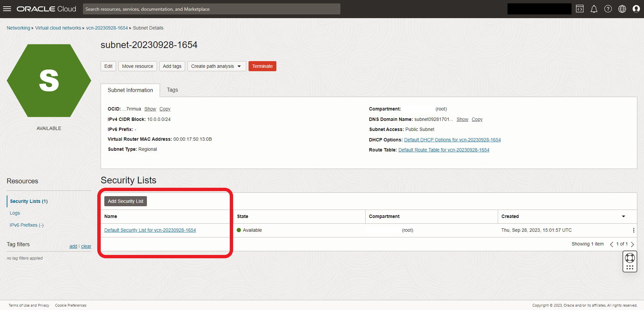Open the region globe selector
The width and height of the screenshot is (644, 310).
[x=622, y=9]
